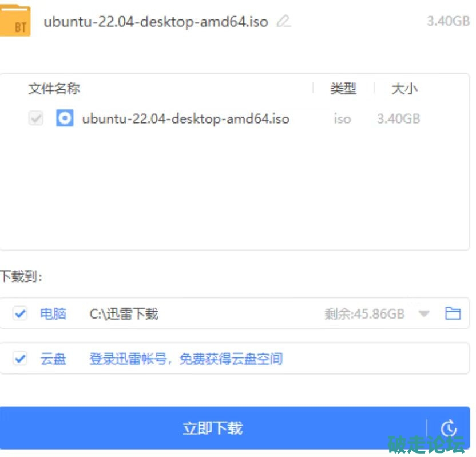
Task: Sort by 文件名称 column header
Action: point(54,89)
